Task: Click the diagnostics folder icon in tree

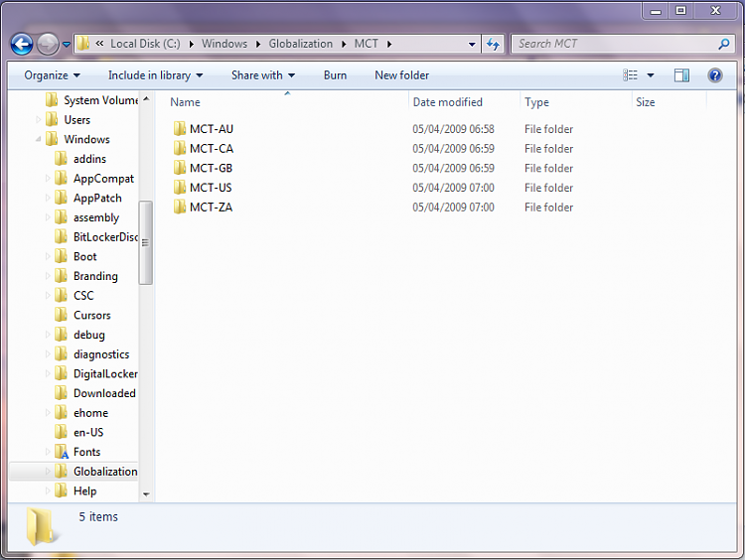Action: point(61,352)
